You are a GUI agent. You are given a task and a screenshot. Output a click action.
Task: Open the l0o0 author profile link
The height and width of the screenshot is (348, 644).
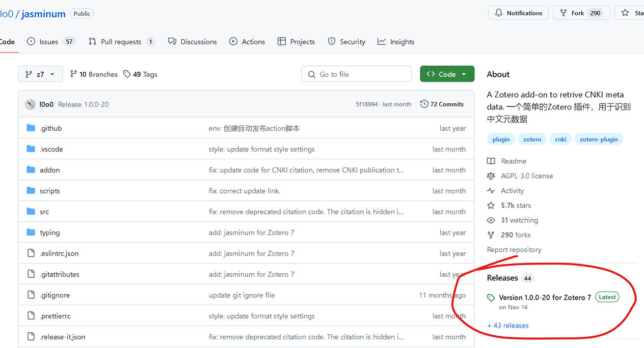(46, 104)
